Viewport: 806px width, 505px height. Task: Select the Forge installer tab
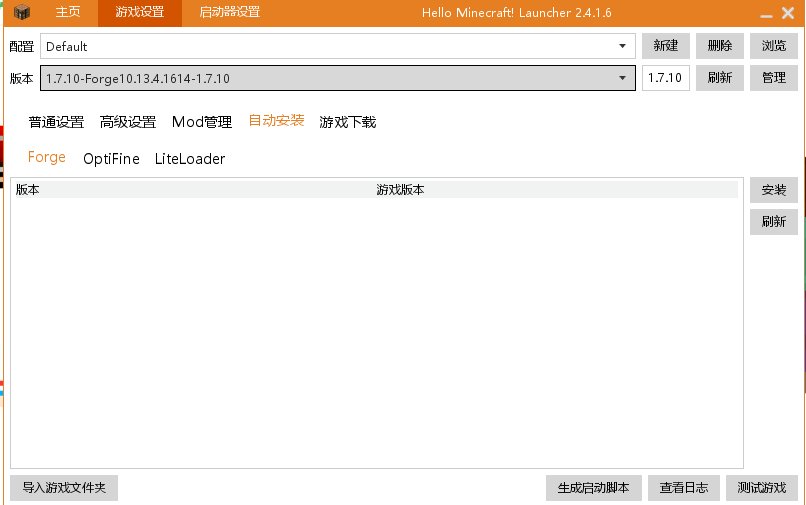click(47, 157)
